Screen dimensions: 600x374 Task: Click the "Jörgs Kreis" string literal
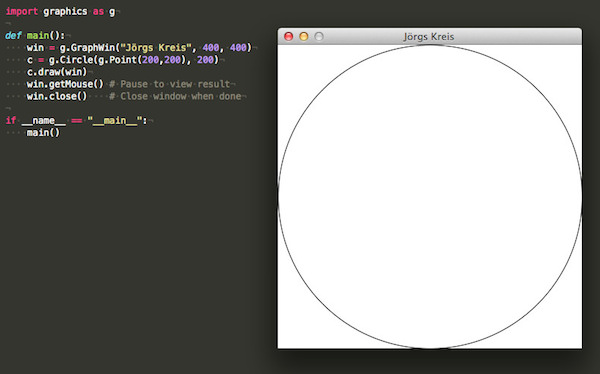point(156,48)
